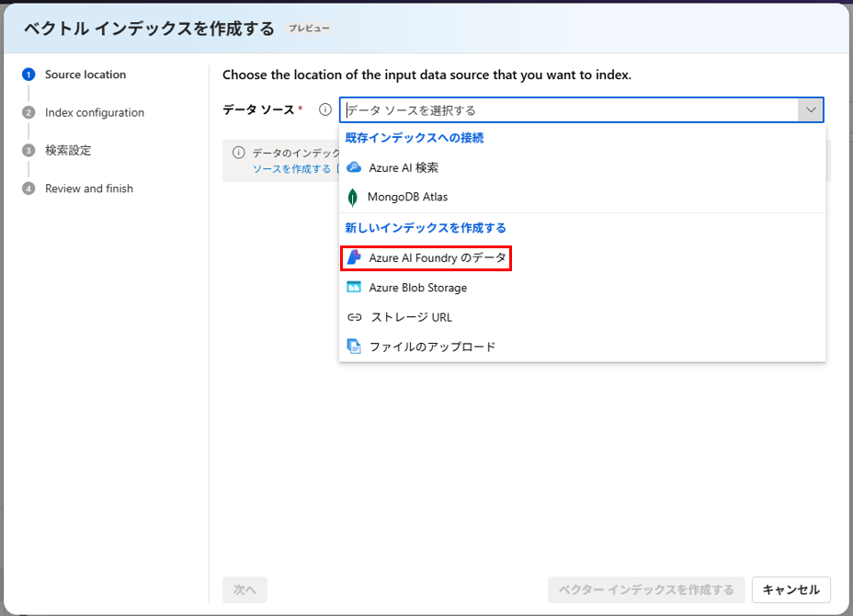The width and height of the screenshot is (853, 616).
Task: Collapse the データ ソース dropdown with the chevron
Action: (811, 110)
